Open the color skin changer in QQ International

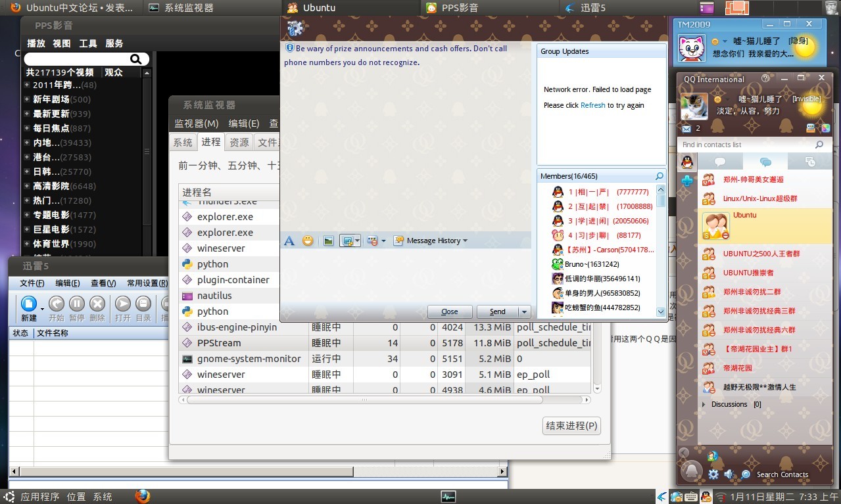click(825, 128)
